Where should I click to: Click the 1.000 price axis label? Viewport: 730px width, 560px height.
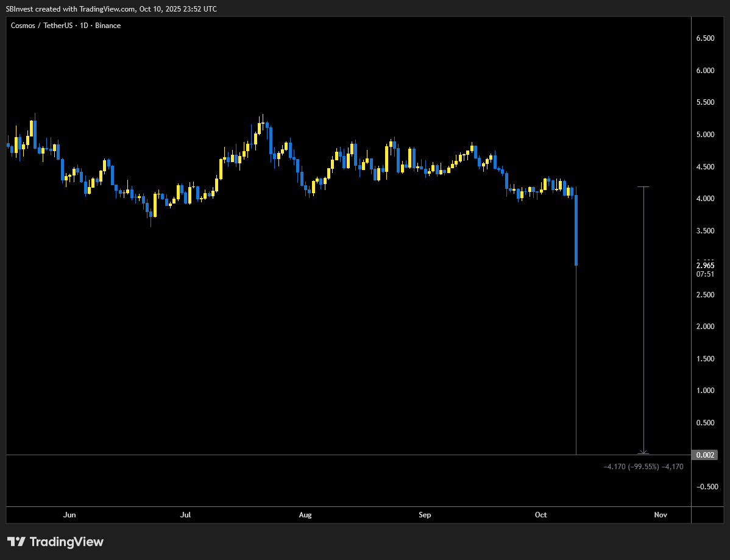click(706, 391)
